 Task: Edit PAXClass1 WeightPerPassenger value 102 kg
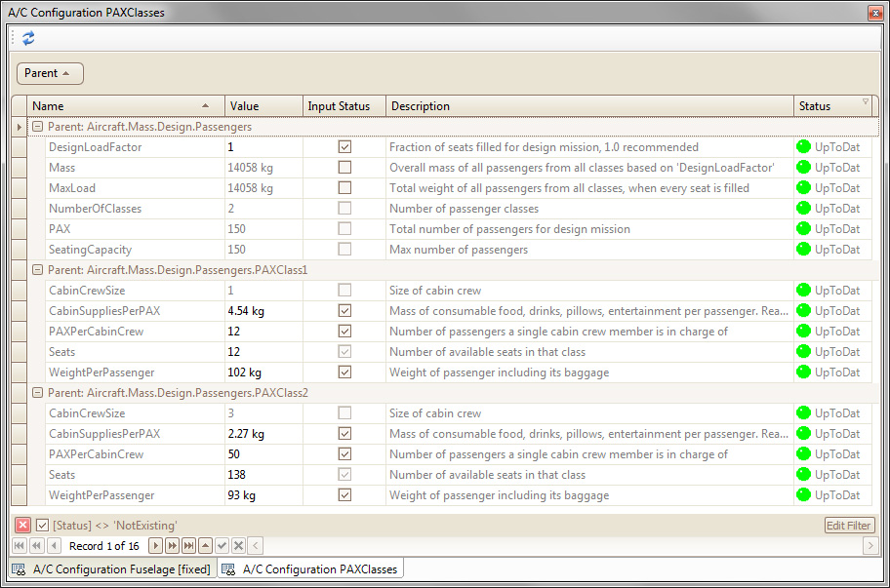coord(263,372)
